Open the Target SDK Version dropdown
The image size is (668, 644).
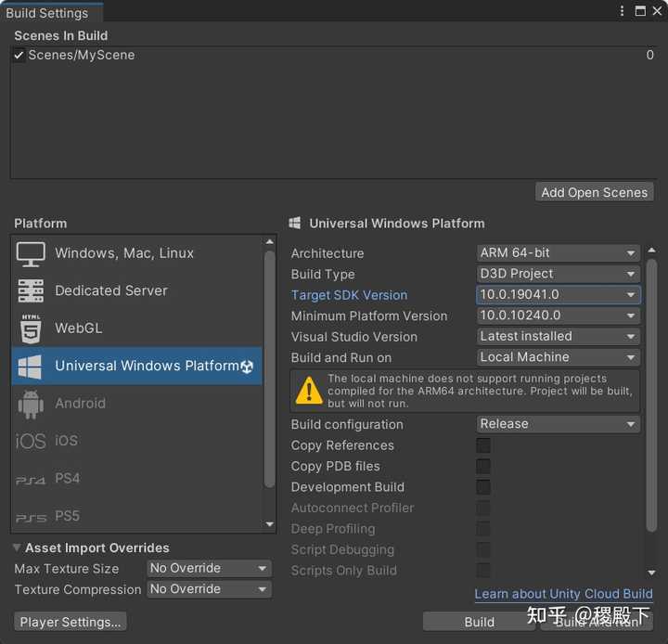559,295
